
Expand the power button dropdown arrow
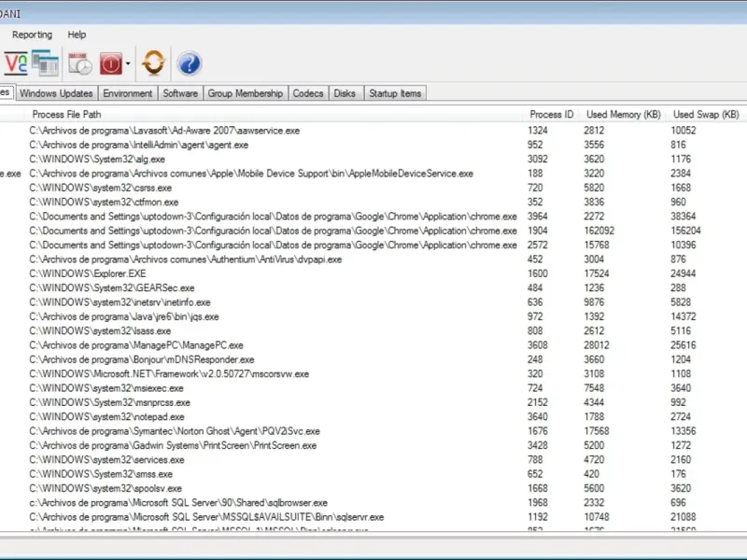click(x=128, y=63)
